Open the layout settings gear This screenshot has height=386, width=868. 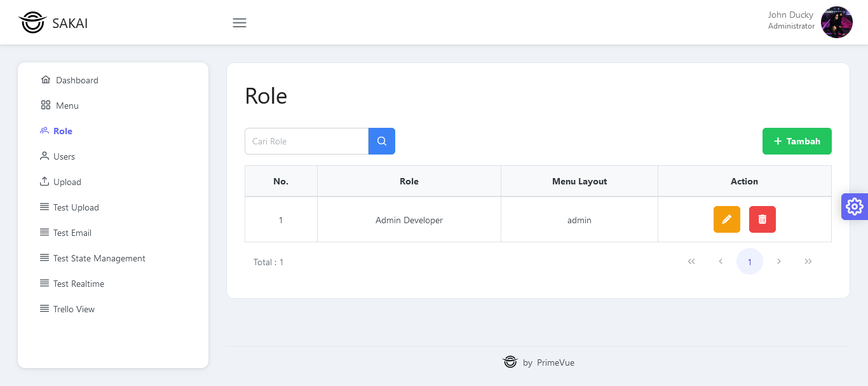click(855, 207)
